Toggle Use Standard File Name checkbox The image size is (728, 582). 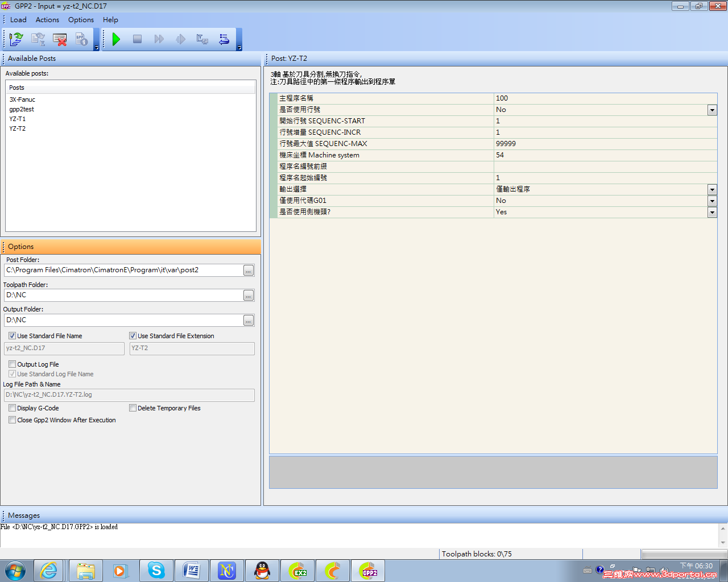[x=12, y=336]
